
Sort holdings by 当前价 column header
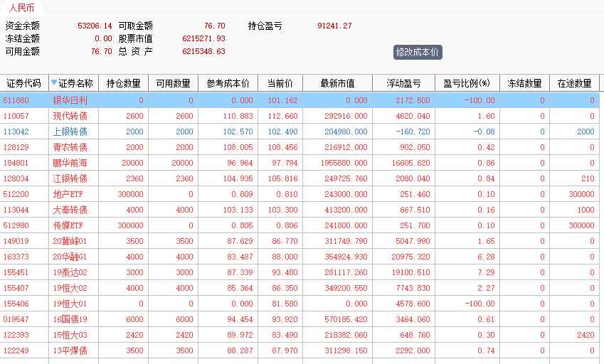pos(280,83)
